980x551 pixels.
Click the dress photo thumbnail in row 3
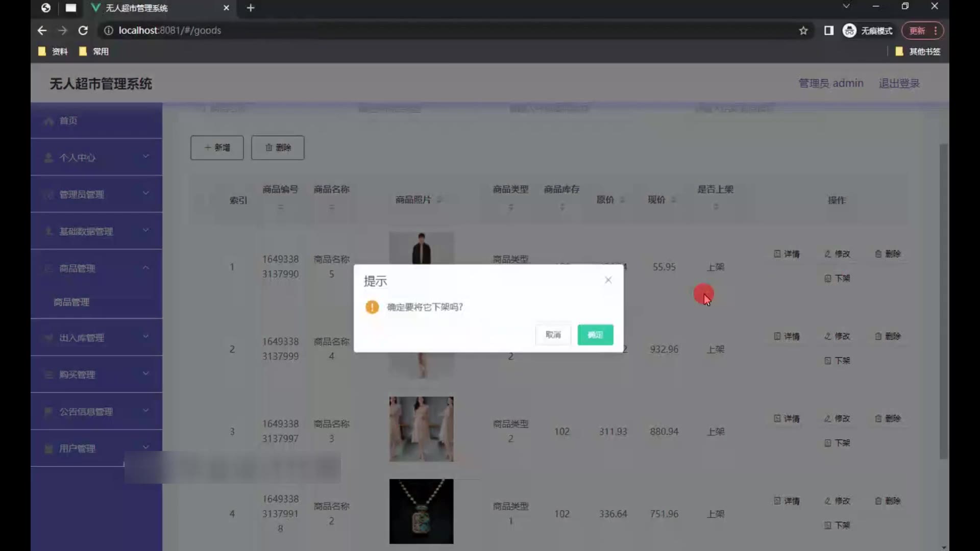coord(421,429)
